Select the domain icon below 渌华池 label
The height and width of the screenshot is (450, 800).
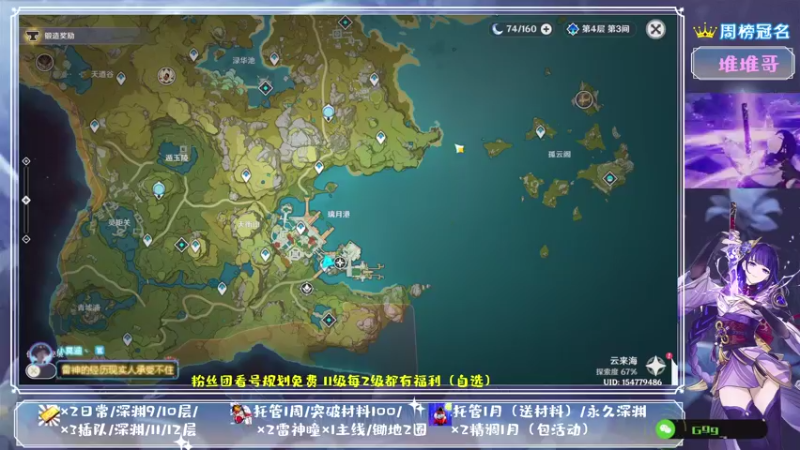265,88
